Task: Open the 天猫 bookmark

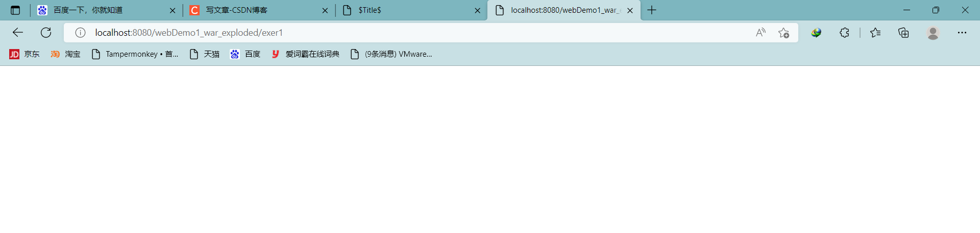Action: [204, 54]
